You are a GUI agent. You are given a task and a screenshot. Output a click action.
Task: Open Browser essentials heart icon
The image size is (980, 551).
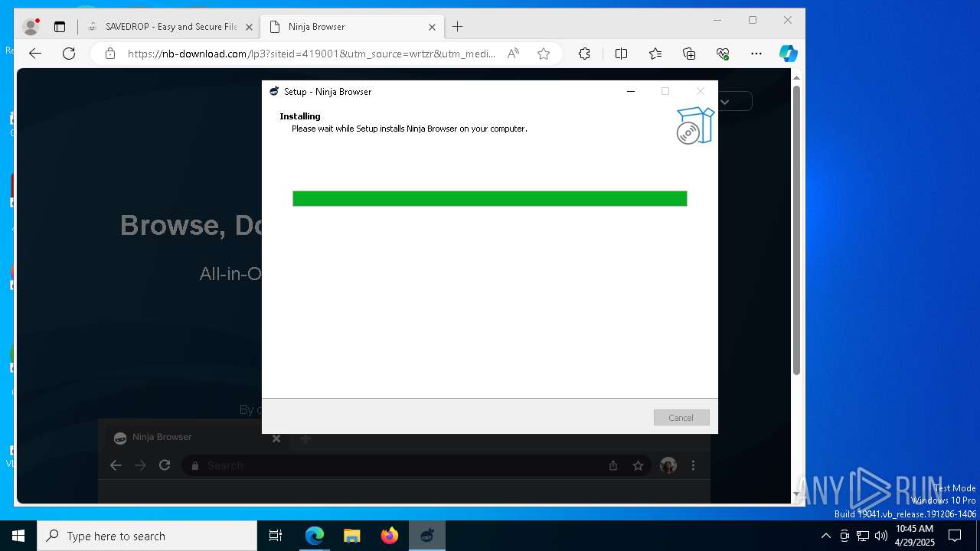723,54
